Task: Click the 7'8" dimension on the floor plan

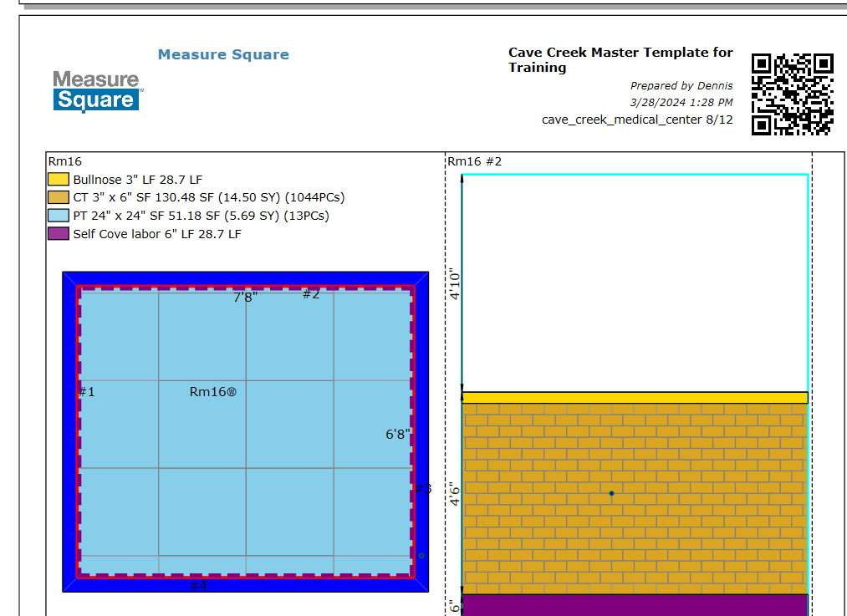Action: [x=245, y=297]
